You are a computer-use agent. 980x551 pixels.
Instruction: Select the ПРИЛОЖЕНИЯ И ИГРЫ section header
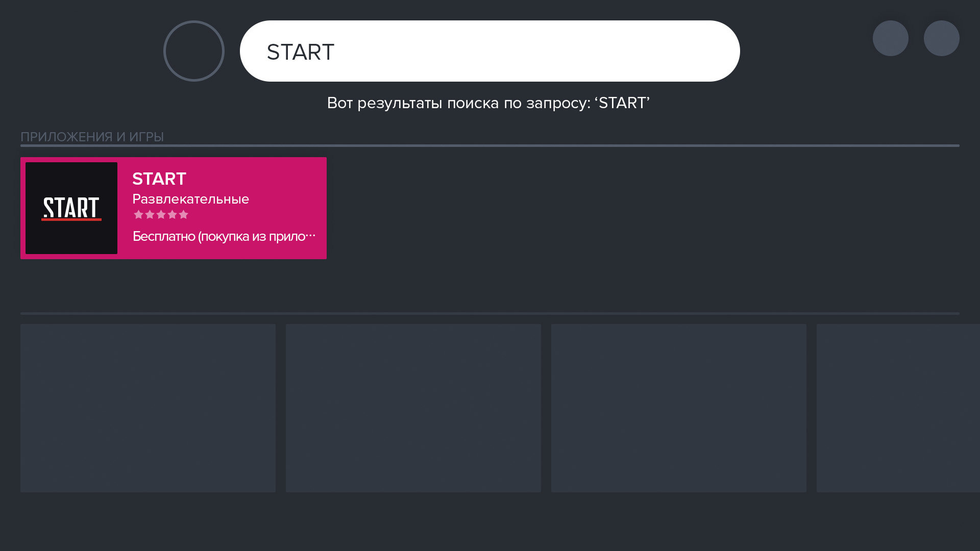[92, 137]
